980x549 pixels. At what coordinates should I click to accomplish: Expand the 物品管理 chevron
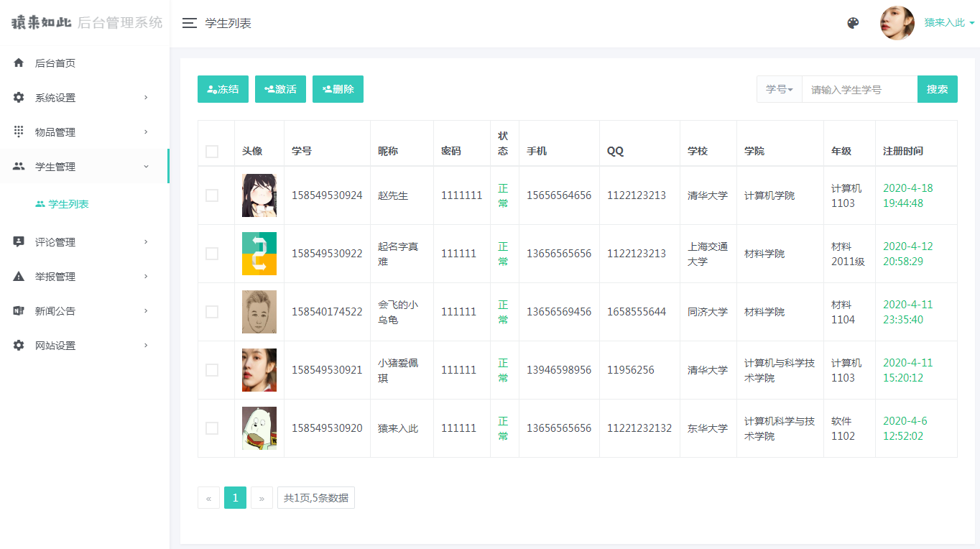[x=146, y=132]
